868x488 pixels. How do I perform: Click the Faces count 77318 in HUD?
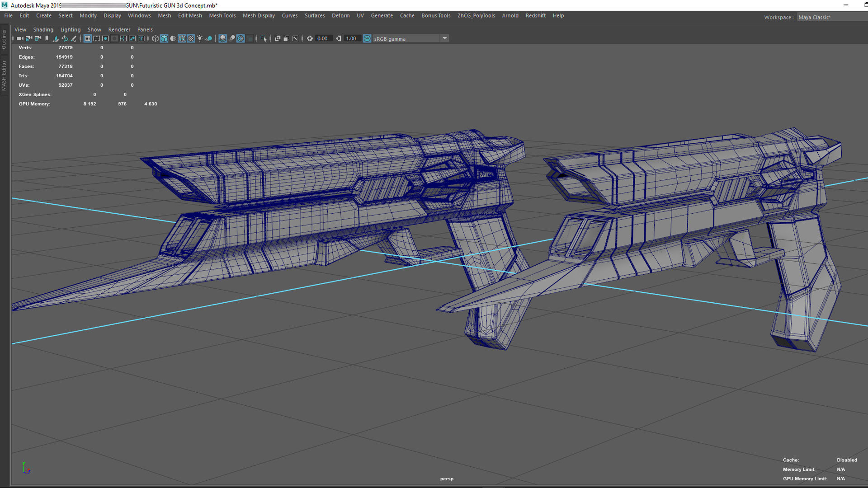pyautogui.click(x=65, y=66)
